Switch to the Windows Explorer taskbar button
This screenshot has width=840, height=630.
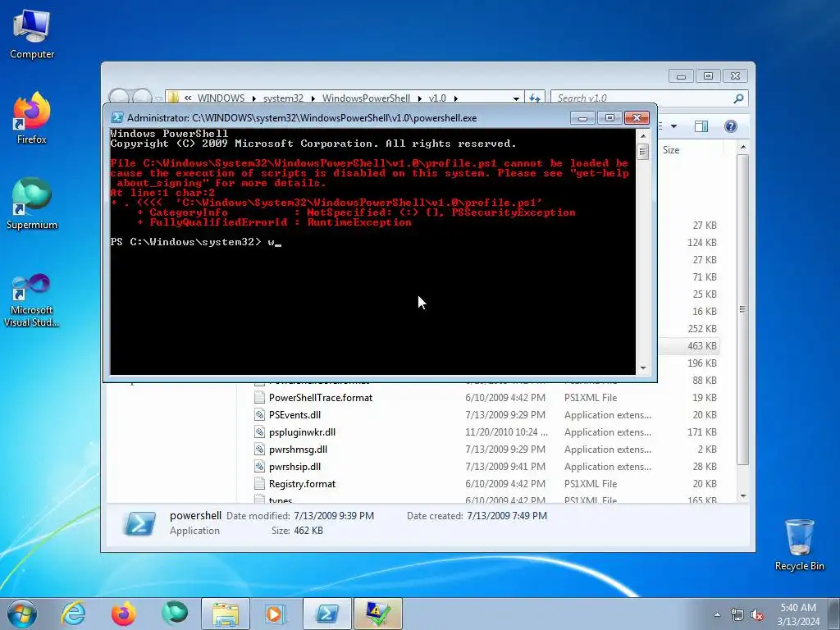[x=226, y=614]
